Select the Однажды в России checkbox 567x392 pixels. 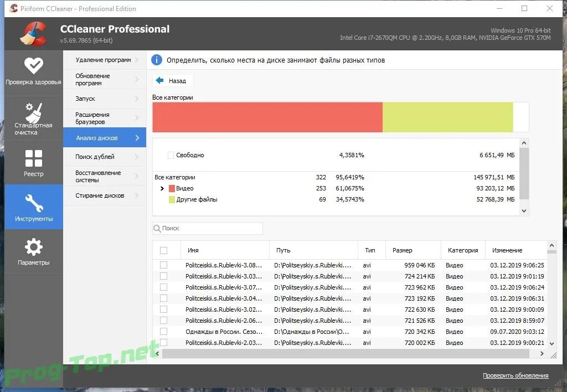[x=164, y=331]
